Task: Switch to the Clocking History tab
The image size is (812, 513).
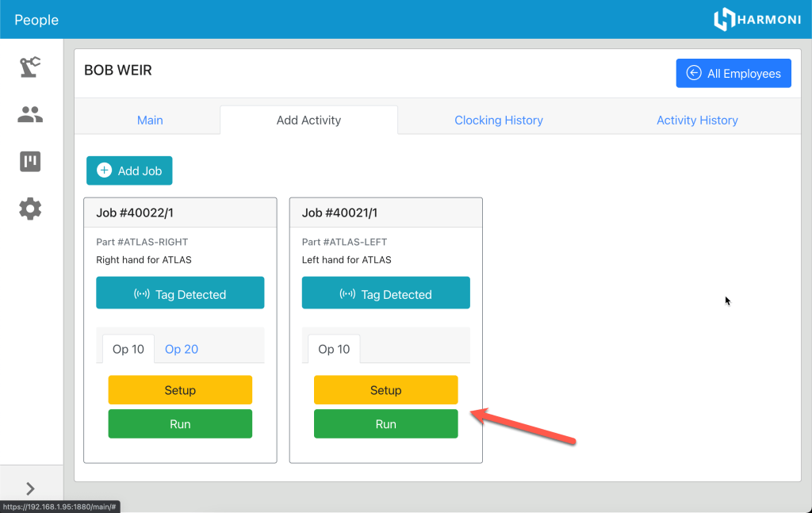Action: 498,121
